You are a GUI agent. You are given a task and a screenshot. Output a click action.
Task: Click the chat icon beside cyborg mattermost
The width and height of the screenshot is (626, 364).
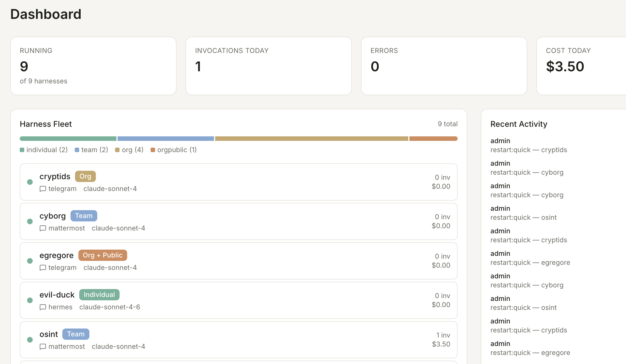(43, 228)
